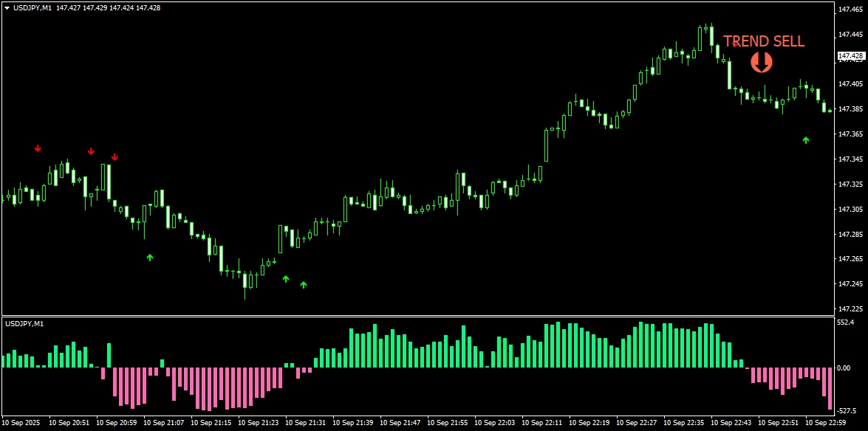868x431 pixels.
Task: Click the highlighted 147.428 current price tag on axis
Action: [x=851, y=56]
